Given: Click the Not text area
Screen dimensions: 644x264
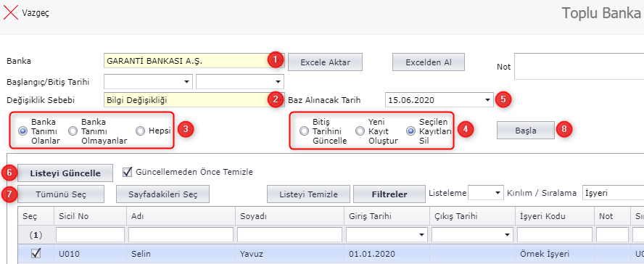Looking at the screenshot, I should coord(579,66).
